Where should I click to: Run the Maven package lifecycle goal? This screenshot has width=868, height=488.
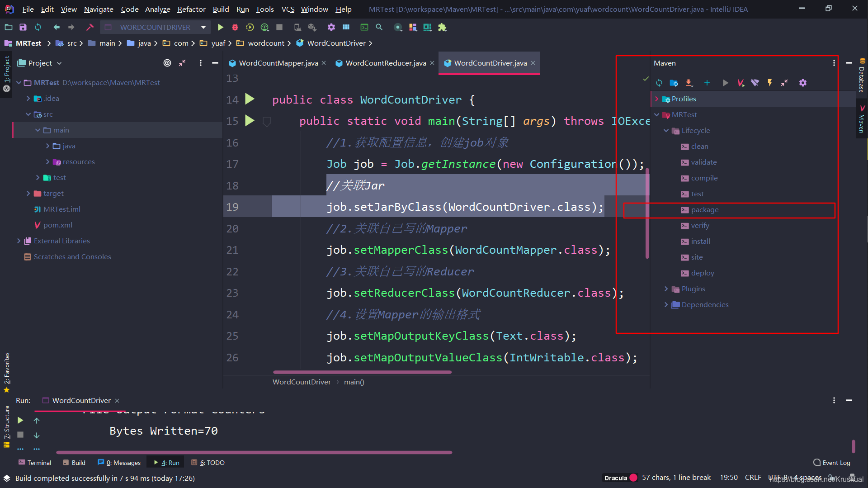(704, 209)
